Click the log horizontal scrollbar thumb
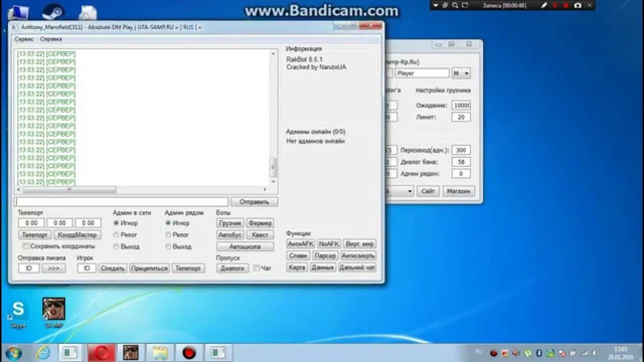Viewport: 644px width, 362px height. [69, 190]
